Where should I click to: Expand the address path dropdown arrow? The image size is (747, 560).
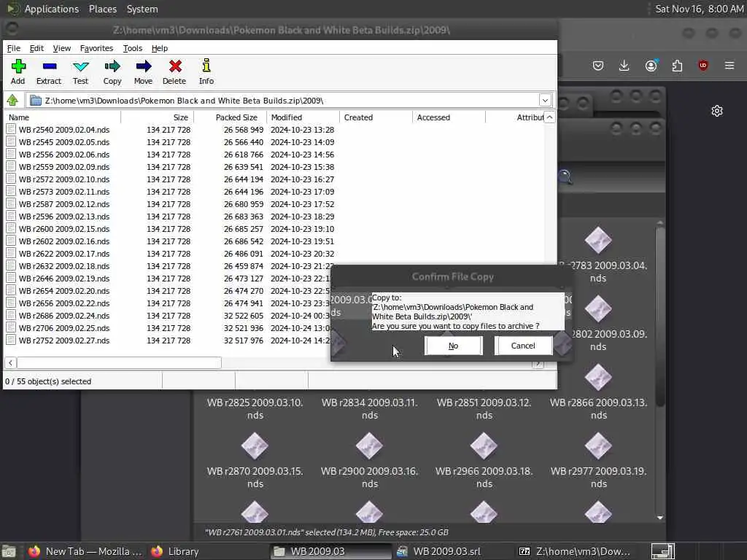pos(545,100)
